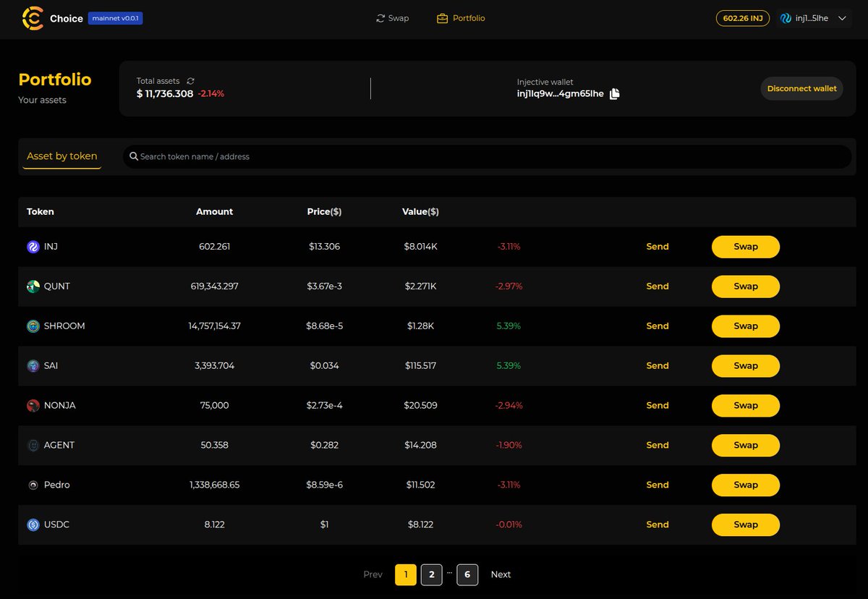Click Pedro amount 1,338,668.65
The image size is (868, 599).
[x=214, y=485]
